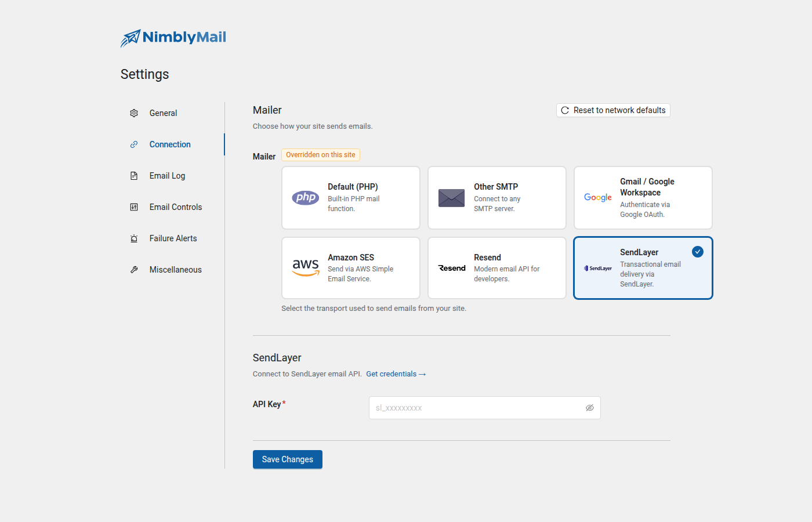812x522 pixels.
Task: Click the Email Log document icon
Action: click(134, 176)
